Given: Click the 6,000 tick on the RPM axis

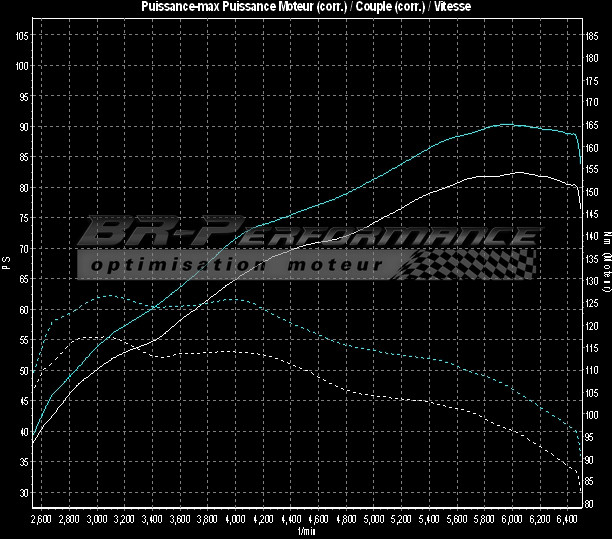Looking at the screenshot, I should click(x=511, y=520).
